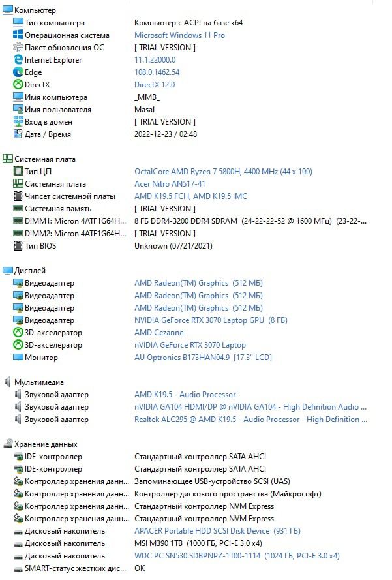Select the Тип компьютера row label

(55, 23)
